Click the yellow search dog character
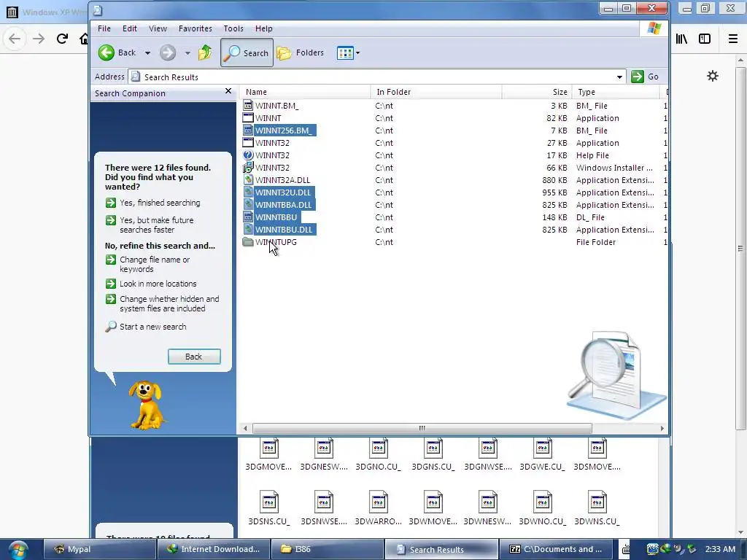This screenshot has width=747, height=560. click(x=146, y=405)
